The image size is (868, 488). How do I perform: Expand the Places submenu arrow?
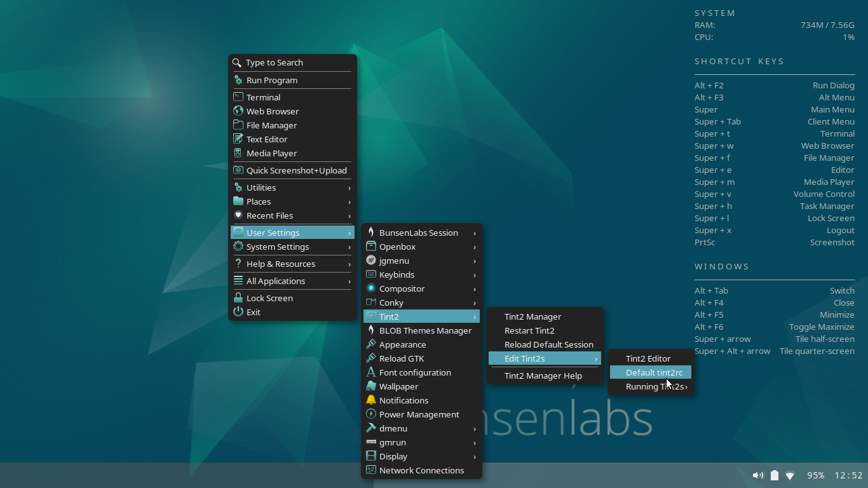(x=349, y=202)
